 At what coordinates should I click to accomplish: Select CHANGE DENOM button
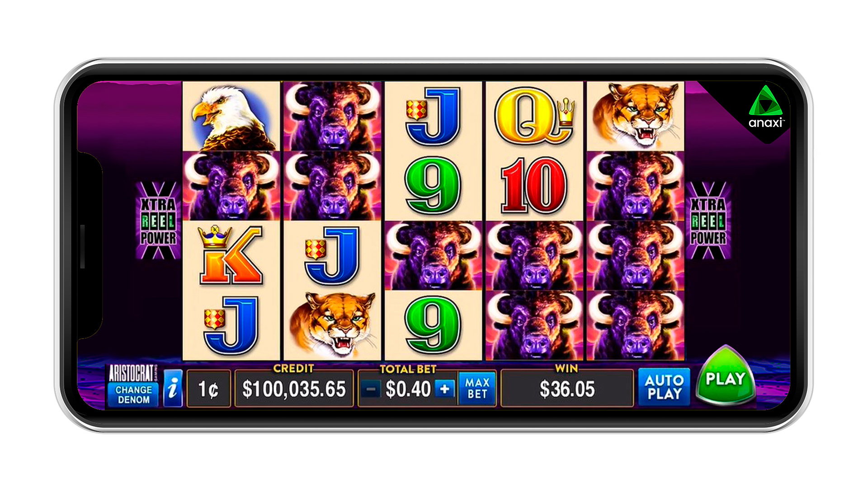point(133,394)
